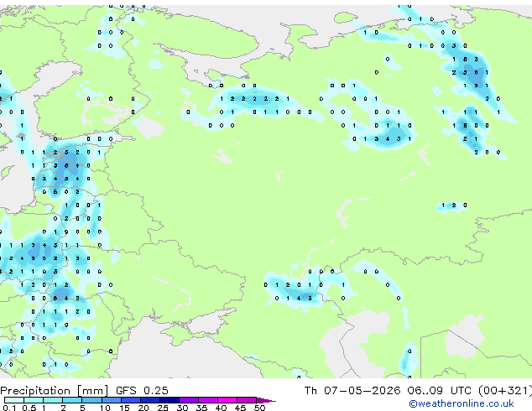The image size is (532, 411).
Task: Select the 5–10 mm legend color swatch
Action: click(x=91, y=400)
